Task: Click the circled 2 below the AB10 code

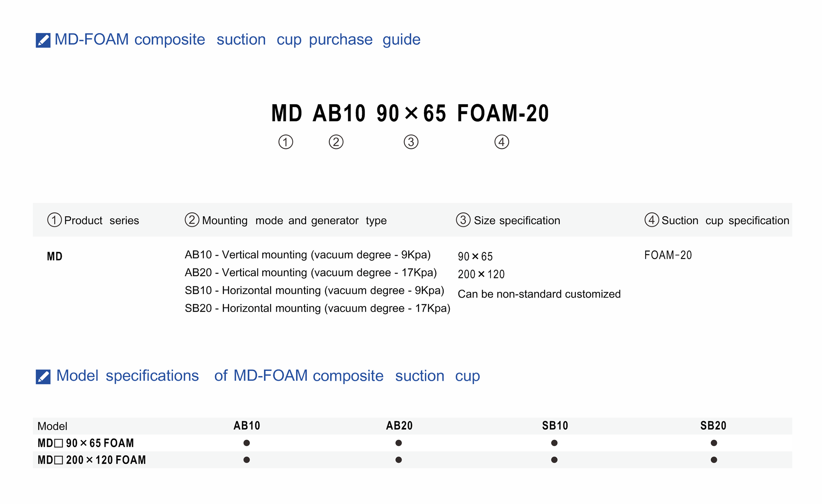Action: coord(336,142)
